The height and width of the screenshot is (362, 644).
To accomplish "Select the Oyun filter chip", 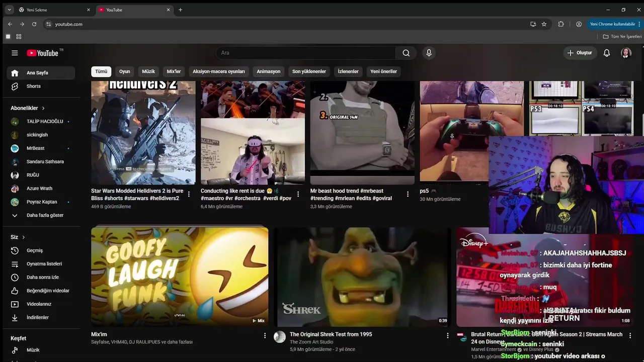I will 124,71.
